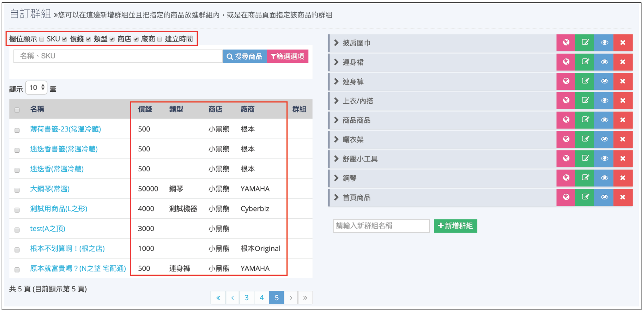Edit the 連身裙 group
The width and height of the screenshot is (644, 312).
tap(585, 62)
